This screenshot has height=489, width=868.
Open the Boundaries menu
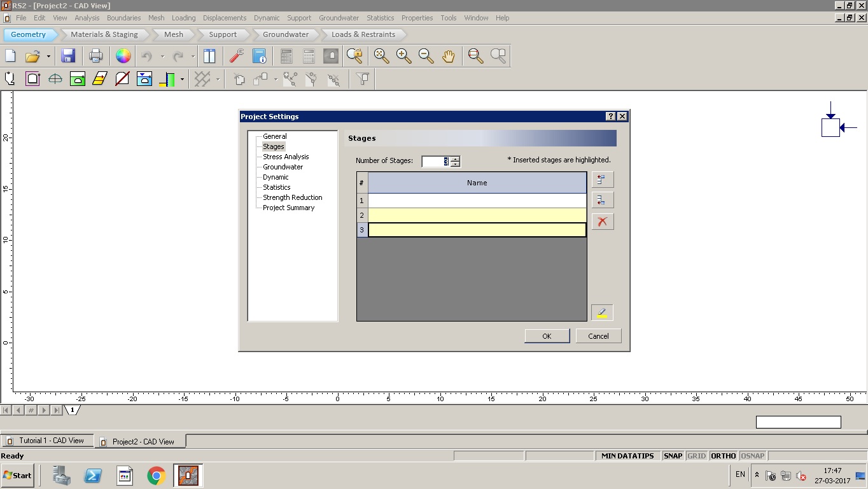(x=123, y=18)
